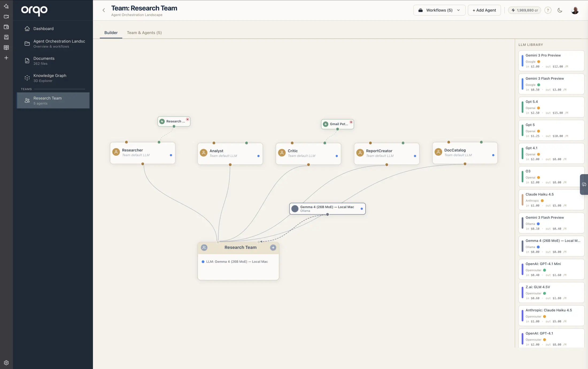Image resolution: width=588 pixels, height=369 pixels.
Task: Select Z.ai: GLM 4.5V card
Action: 551,293
